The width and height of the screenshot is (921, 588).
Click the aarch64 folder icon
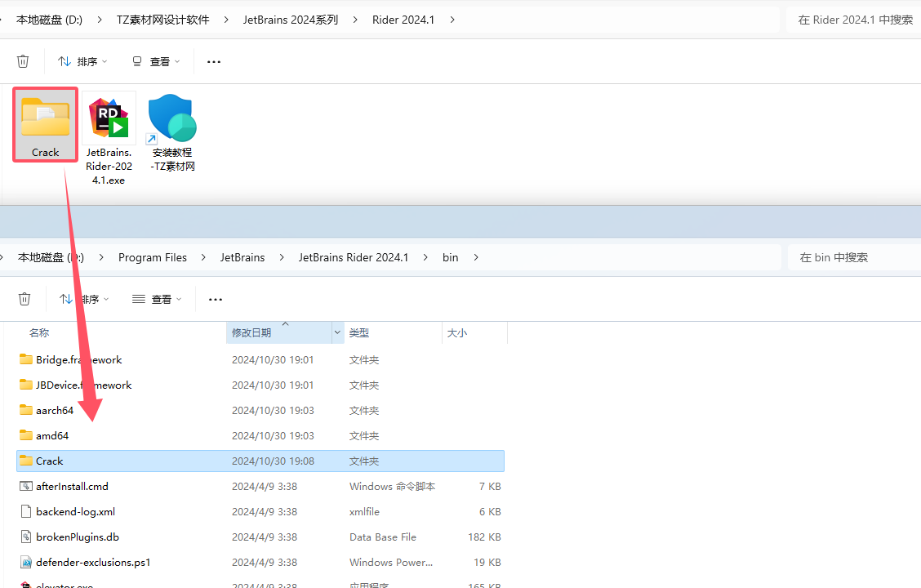[26, 409]
